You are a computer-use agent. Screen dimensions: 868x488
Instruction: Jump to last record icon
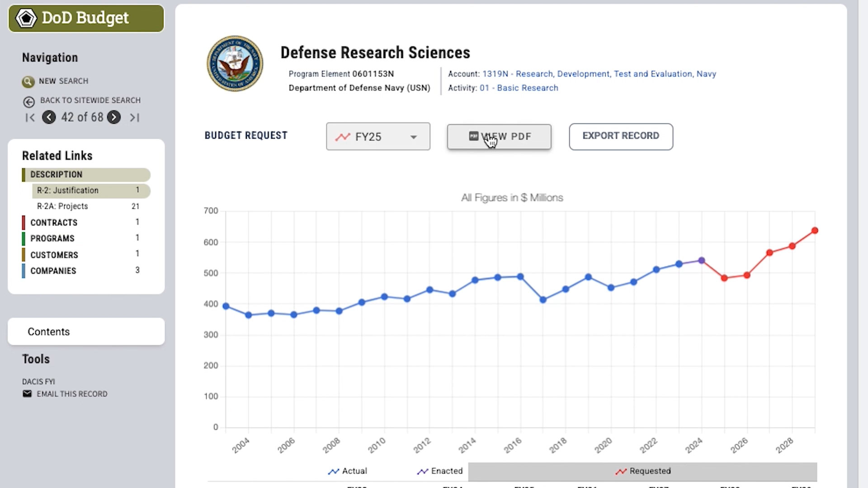tap(134, 118)
